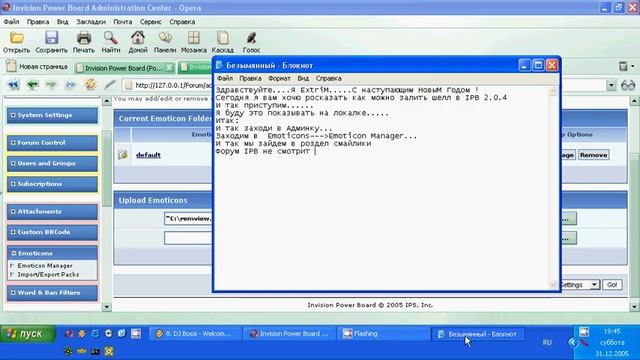Expand hidden tray icons arrow

(572, 342)
